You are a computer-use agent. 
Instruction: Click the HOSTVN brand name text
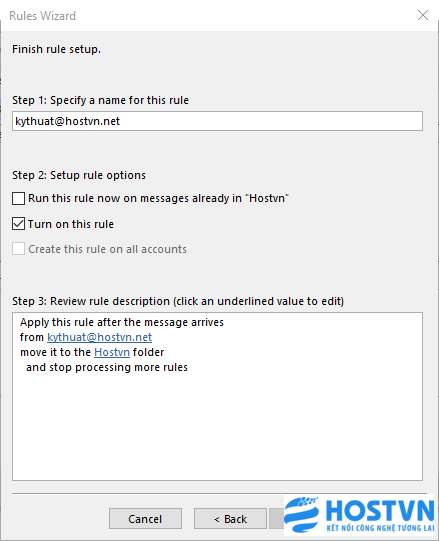click(x=380, y=511)
